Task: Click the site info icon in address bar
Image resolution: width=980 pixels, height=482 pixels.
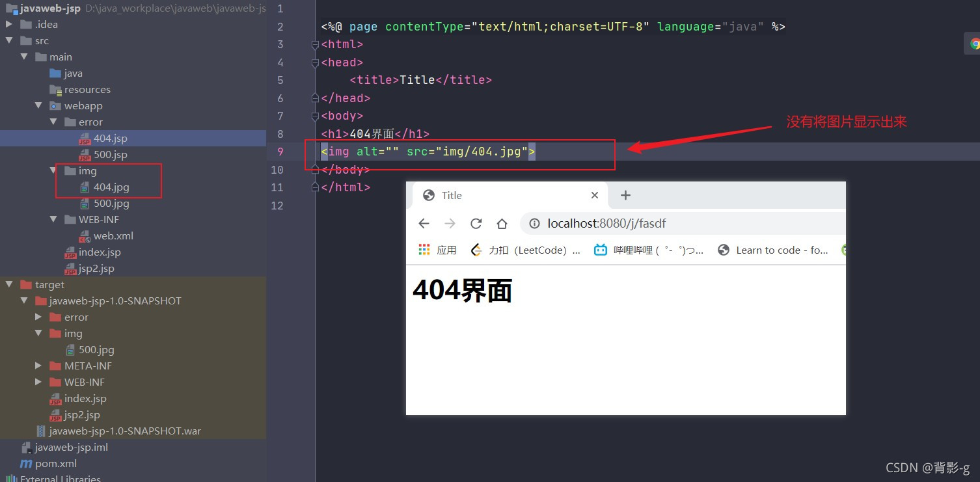Action: 534,224
